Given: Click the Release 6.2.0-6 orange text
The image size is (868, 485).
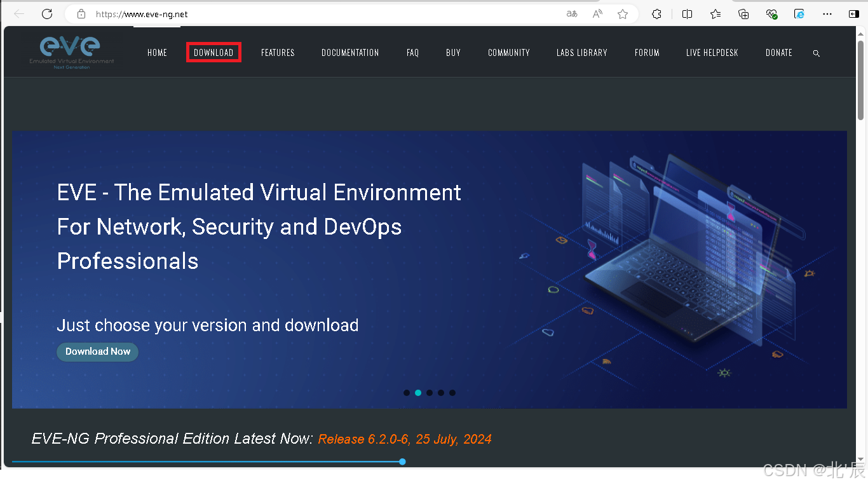Looking at the screenshot, I should coord(405,439).
